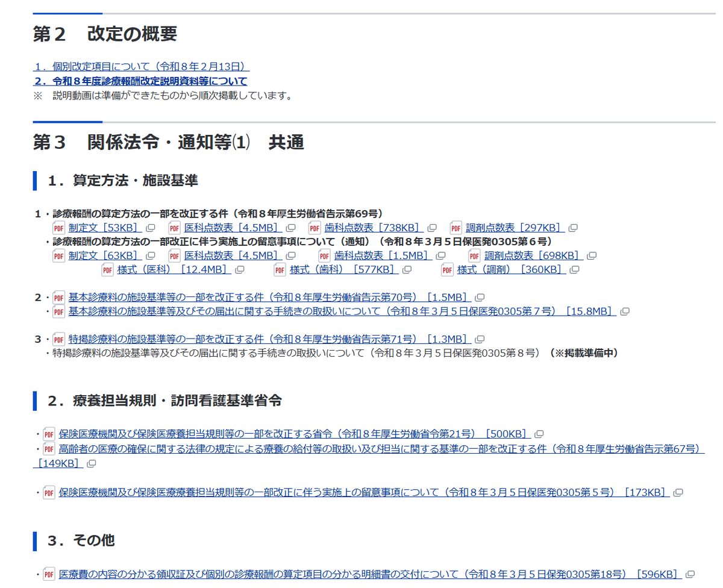Select subheading 2.療養担当規則・訪問看護基準省令

click(165, 401)
